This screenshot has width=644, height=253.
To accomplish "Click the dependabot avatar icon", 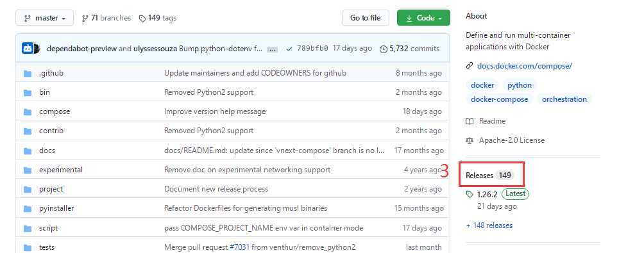I will pos(28,49).
